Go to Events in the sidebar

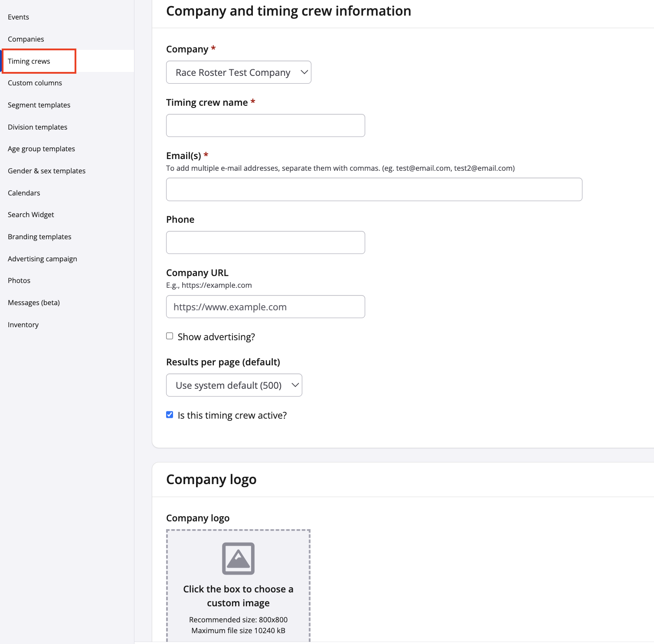coord(18,17)
